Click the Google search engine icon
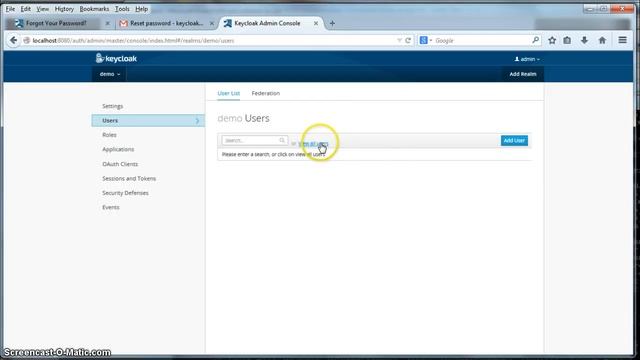Image resolution: width=640 pixels, height=360 pixels. click(424, 40)
